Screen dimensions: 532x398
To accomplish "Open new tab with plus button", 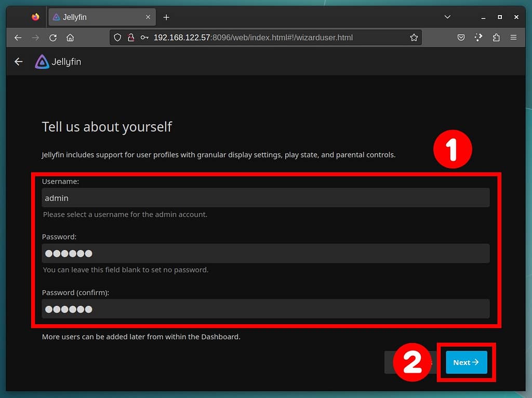I will tap(166, 17).
